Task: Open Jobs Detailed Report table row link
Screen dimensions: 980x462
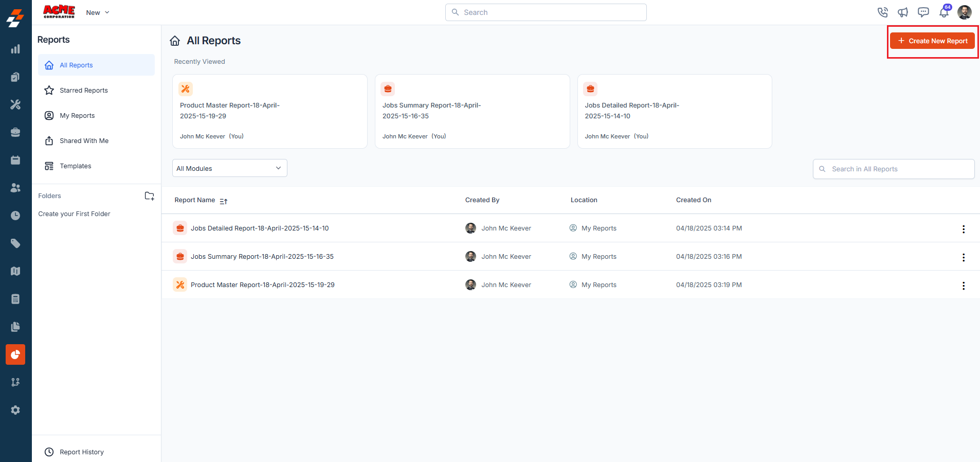Action: pos(260,228)
